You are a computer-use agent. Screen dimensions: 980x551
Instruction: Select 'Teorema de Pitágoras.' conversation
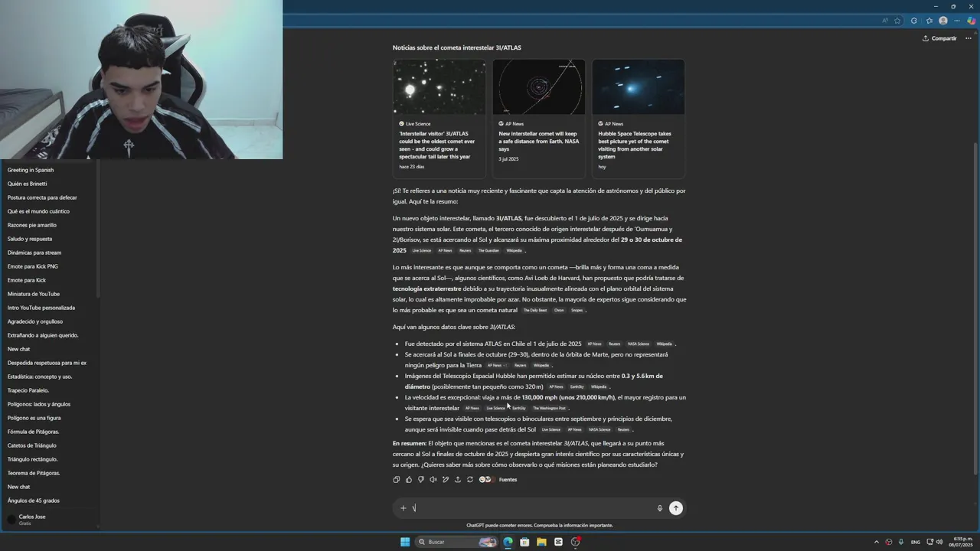(34, 473)
